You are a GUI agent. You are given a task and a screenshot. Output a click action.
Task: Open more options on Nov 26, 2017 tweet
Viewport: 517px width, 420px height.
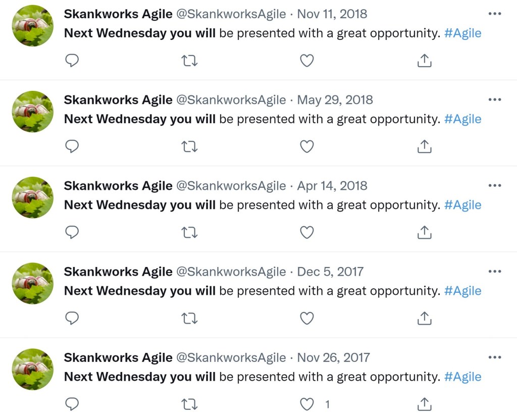pyautogui.click(x=495, y=357)
